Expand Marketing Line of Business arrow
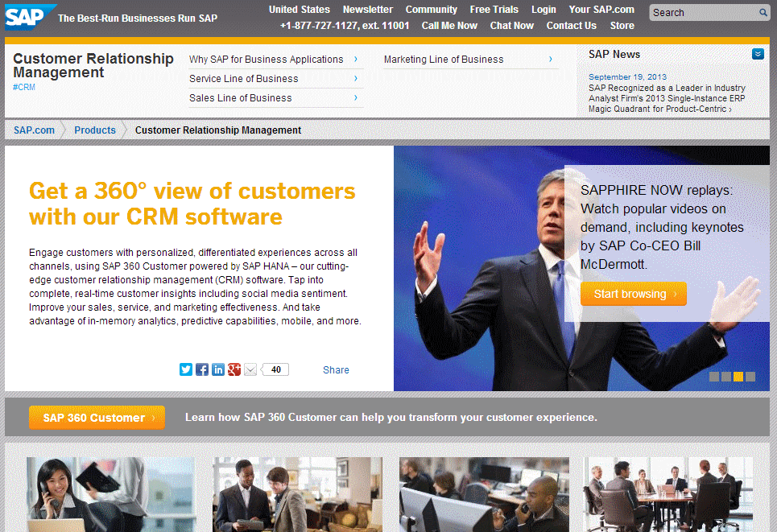 551,60
